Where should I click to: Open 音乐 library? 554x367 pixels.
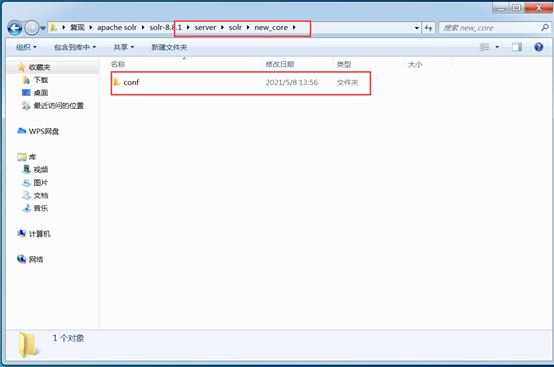[41, 208]
